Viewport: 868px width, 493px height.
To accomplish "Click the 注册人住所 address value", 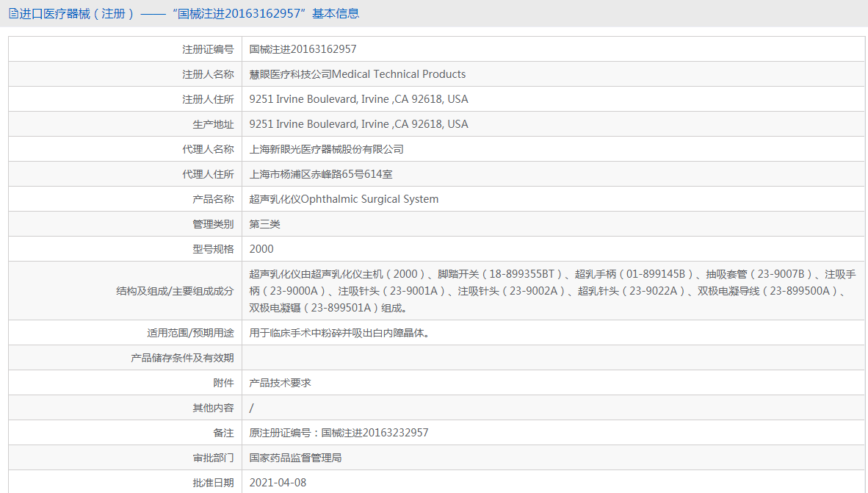I will 358,99.
